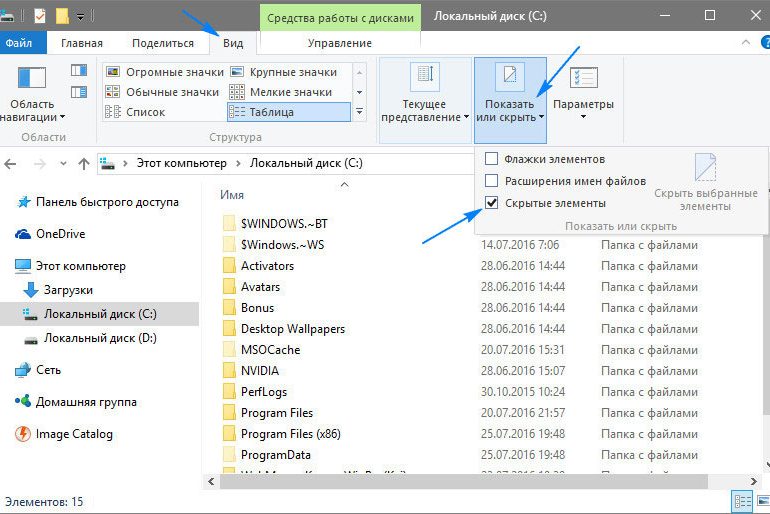The width and height of the screenshot is (770, 514).
Task: Click the OneDrive cloud icon in the sidebar
Action: tap(23, 234)
